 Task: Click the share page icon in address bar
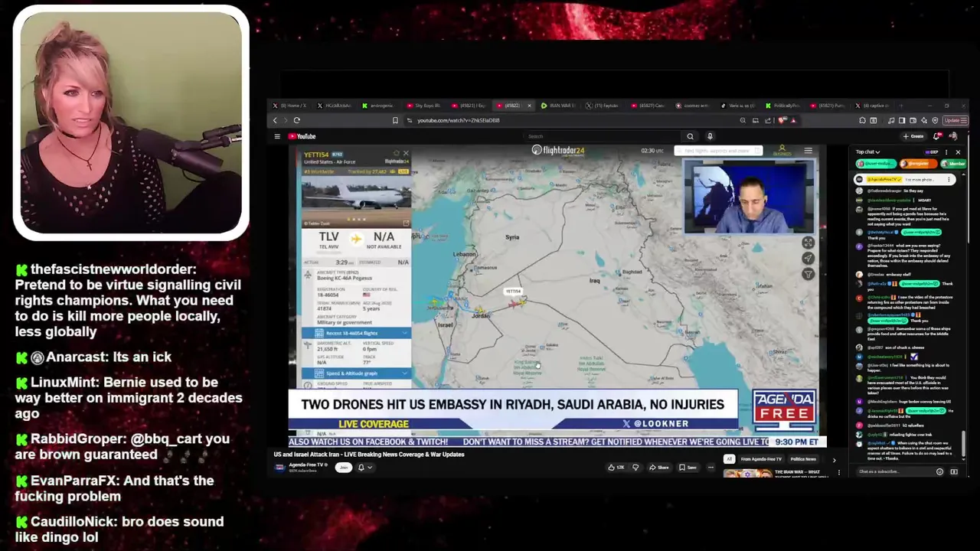point(768,120)
